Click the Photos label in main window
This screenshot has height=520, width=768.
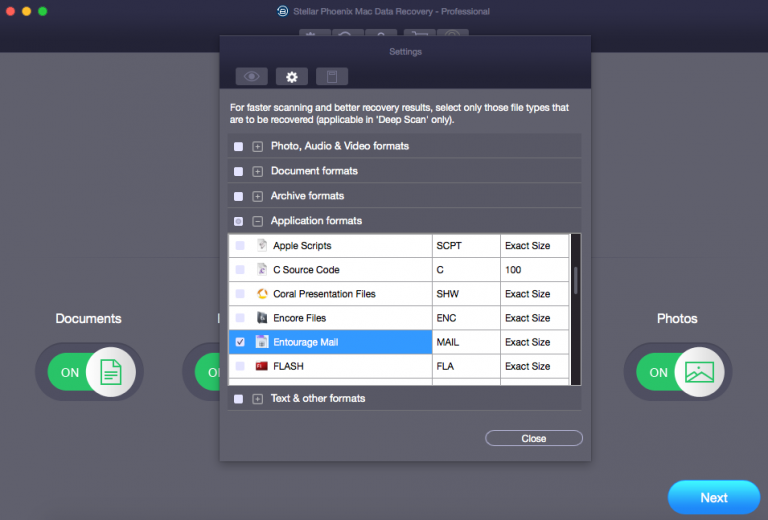(677, 319)
